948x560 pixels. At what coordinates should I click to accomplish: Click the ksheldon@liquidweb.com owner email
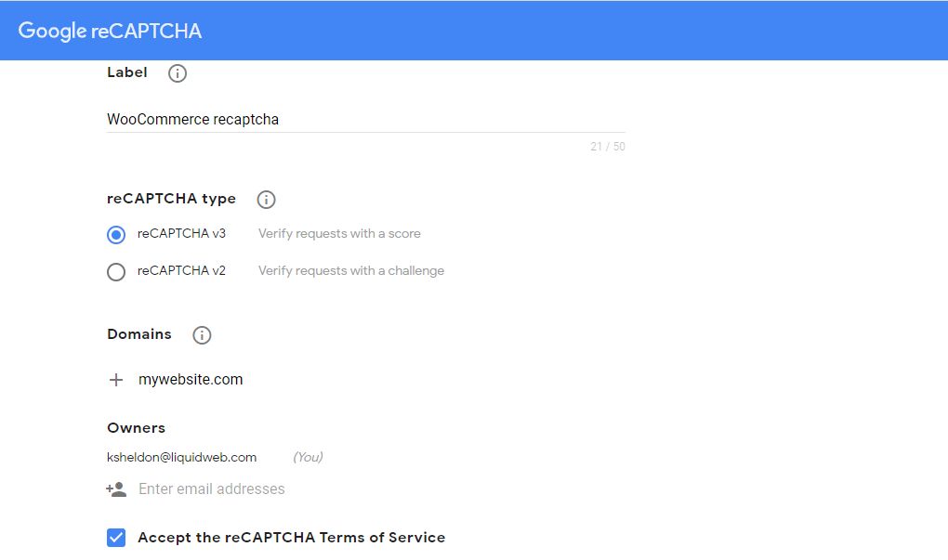coord(182,457)
